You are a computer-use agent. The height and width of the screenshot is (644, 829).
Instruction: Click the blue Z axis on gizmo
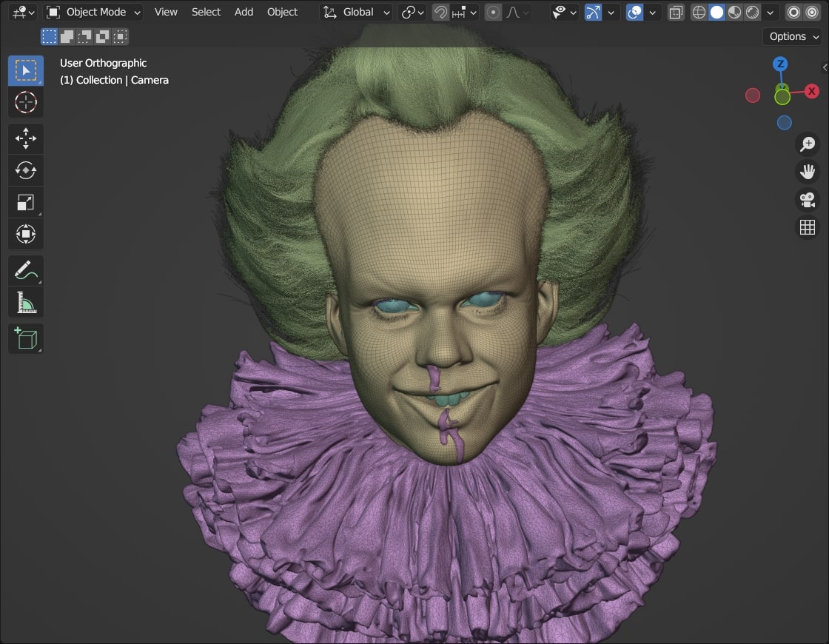[x=780, y=64]
